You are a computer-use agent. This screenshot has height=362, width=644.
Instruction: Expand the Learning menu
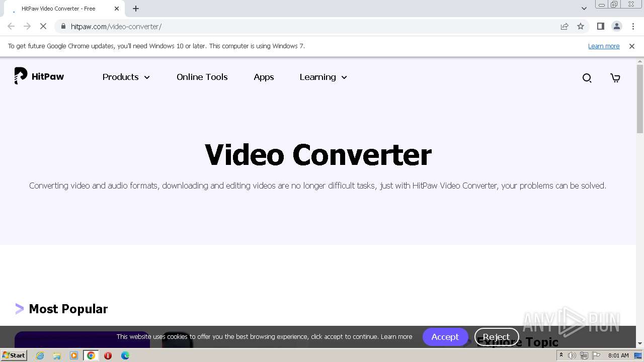323,77
